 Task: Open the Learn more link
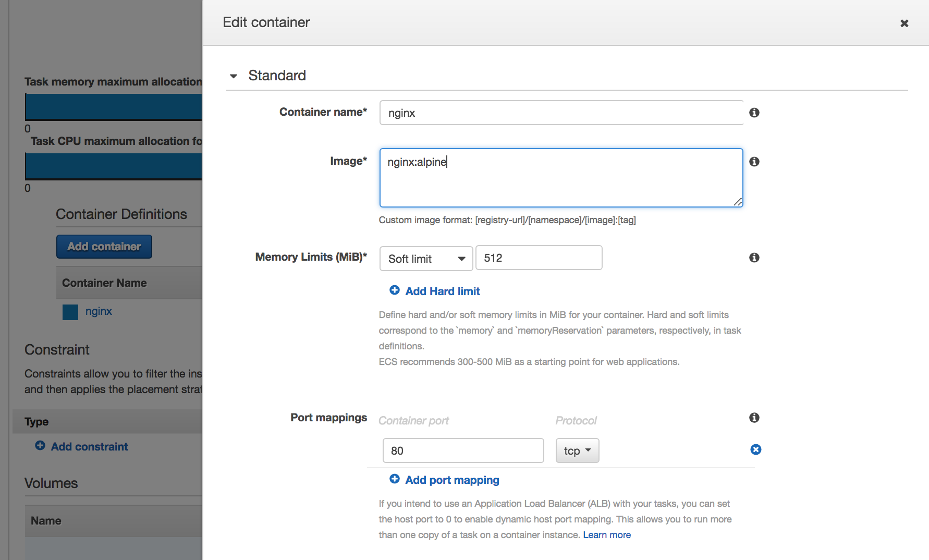pyautogui.click(x=606, y=535)
